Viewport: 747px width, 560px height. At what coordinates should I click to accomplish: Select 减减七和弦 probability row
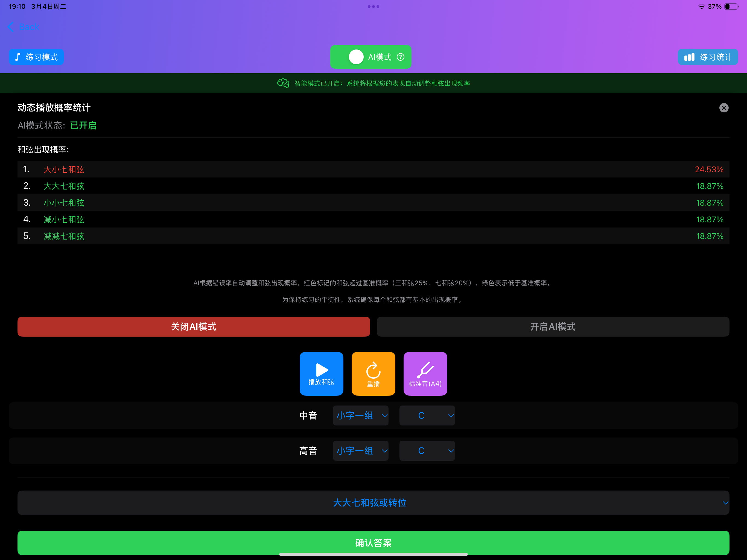pos(373,236)
